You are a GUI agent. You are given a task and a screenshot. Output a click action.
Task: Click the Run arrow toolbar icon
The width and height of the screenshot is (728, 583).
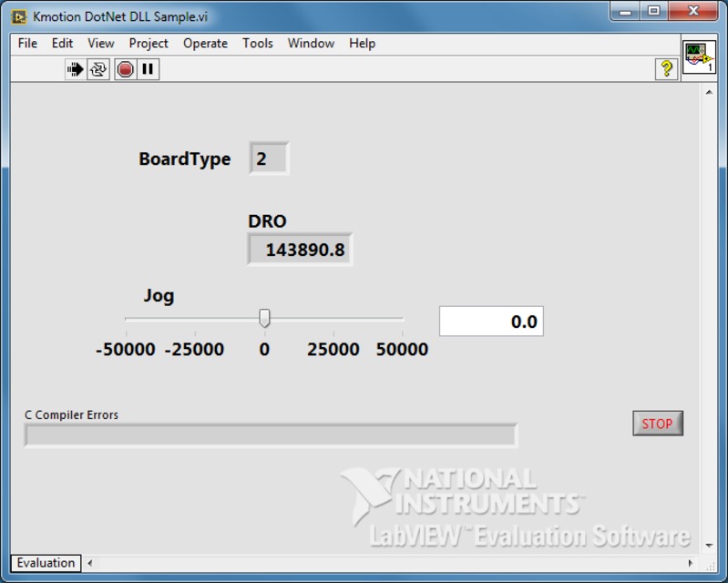76,69
